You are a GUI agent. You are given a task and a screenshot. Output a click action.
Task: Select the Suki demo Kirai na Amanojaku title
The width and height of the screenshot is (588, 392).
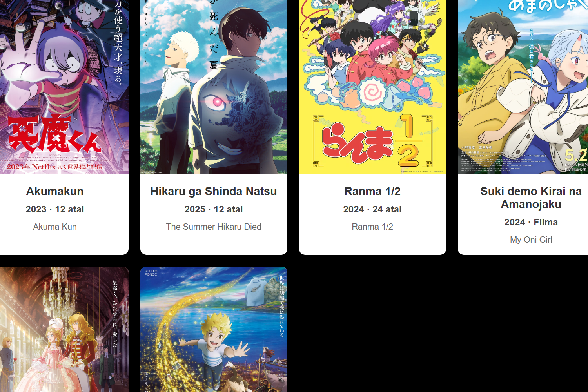pos(531,198)
